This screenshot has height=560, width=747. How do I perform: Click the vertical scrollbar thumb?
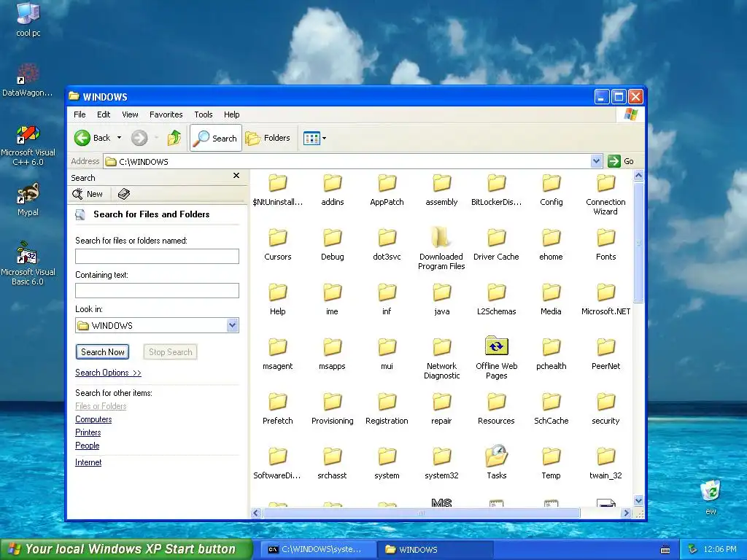pyautogui.click(x=638, y=242)
